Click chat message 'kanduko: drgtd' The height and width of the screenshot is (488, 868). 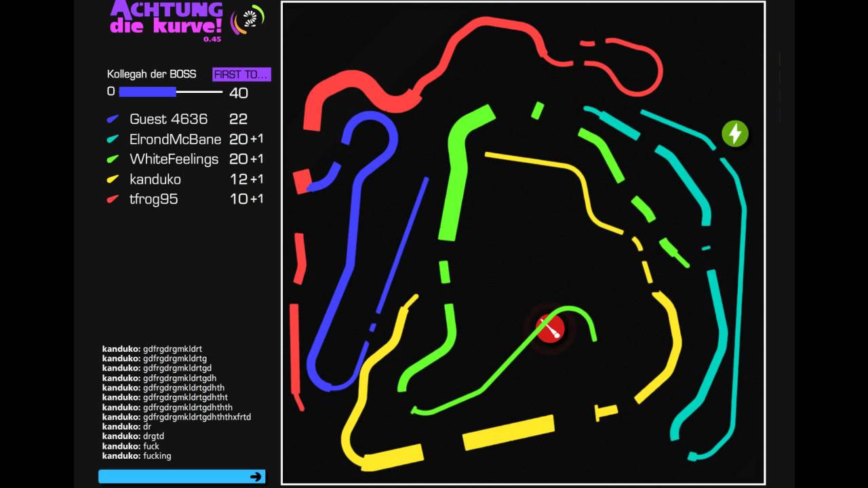pos(133,436)
